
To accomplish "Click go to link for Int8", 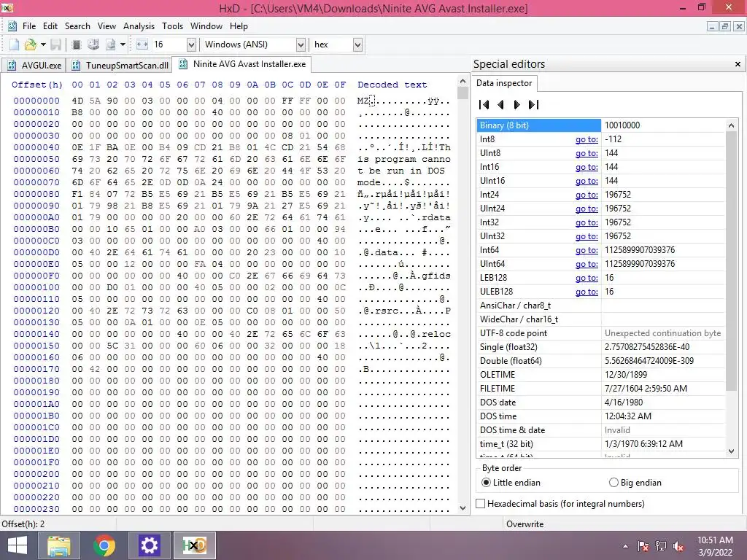I will [x=587, y=139].
